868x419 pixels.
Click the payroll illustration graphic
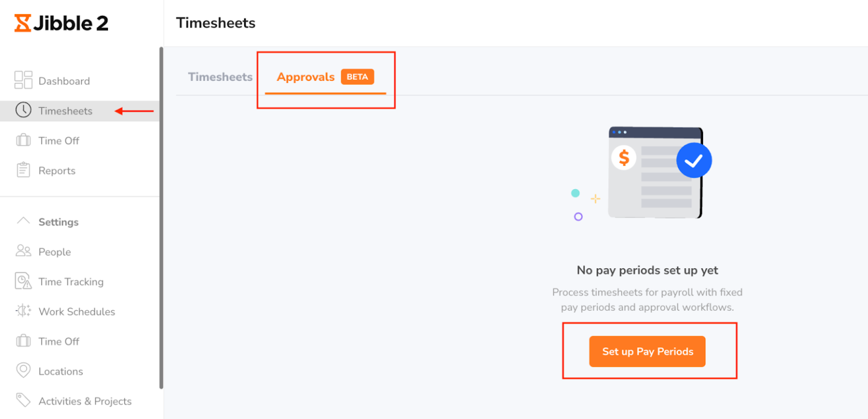pos(656,172)
